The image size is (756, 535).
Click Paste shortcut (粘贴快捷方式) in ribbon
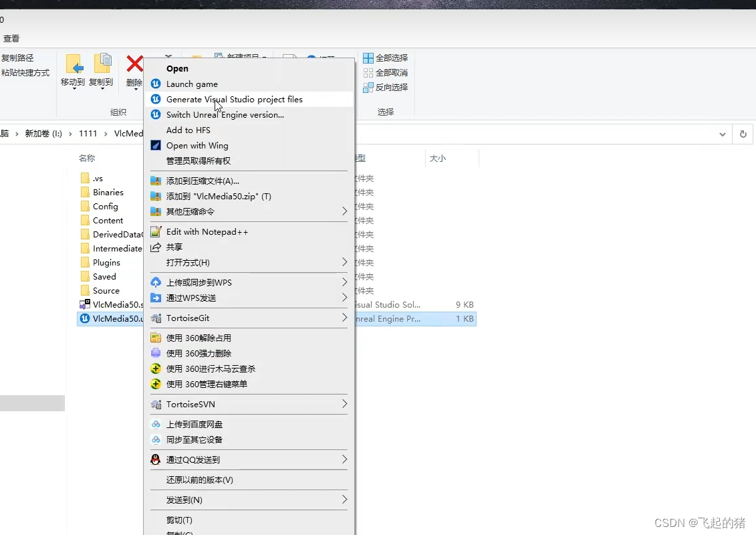25,73
